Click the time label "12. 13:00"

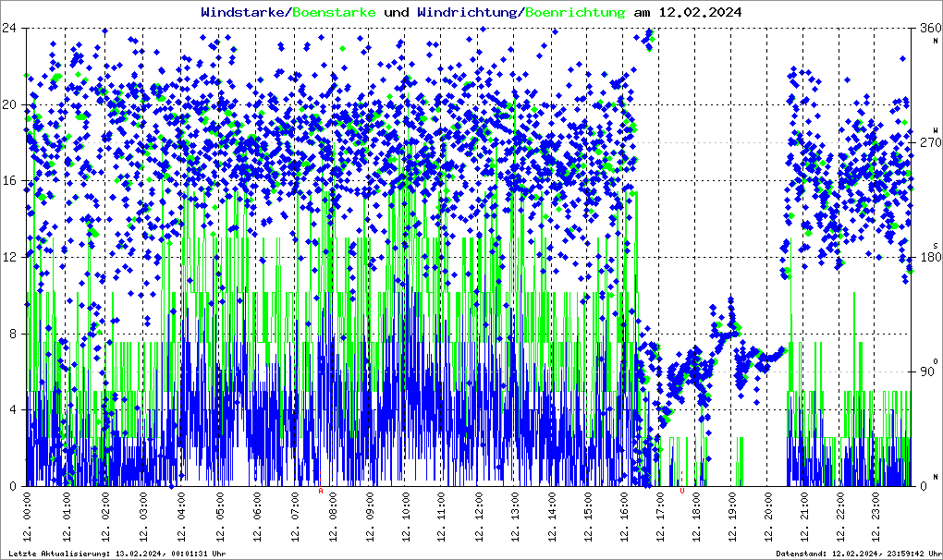pyautogui.click(x=515, y=516)
